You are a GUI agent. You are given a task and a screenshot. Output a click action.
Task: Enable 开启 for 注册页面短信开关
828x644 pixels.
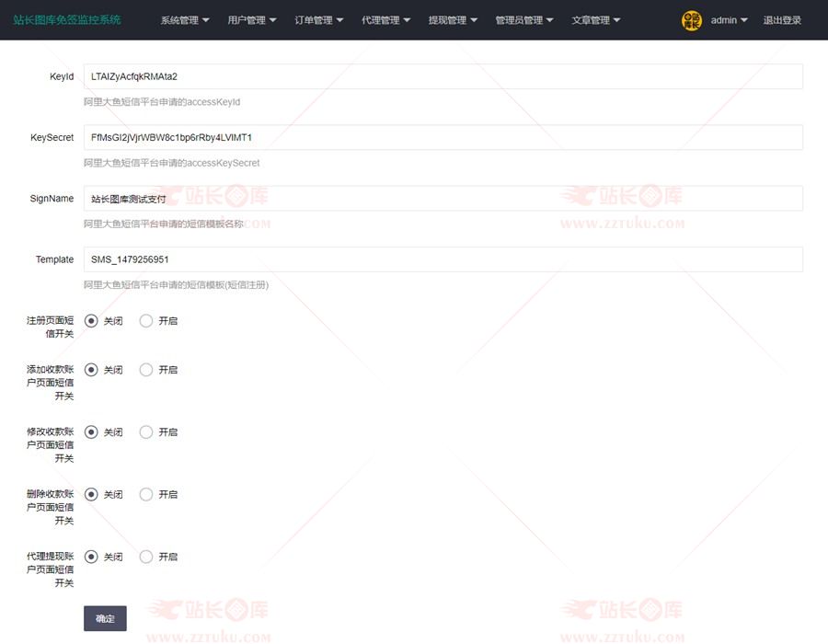146,321
